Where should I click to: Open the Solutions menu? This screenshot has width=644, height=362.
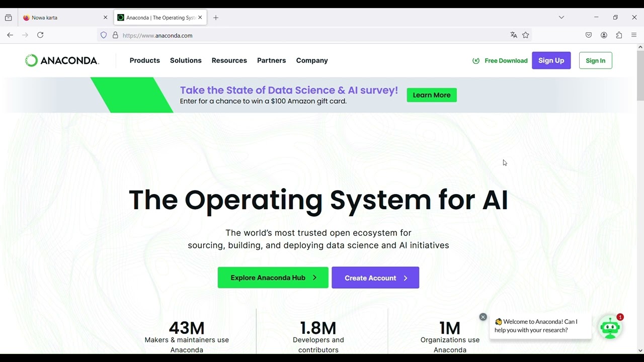186,60
